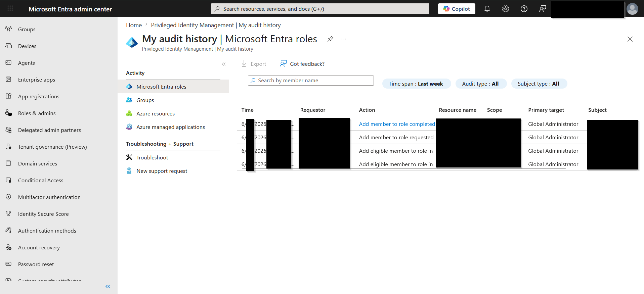Collapse the left navigation sidebar
The image size is (644, 294).
coord(108,286)
